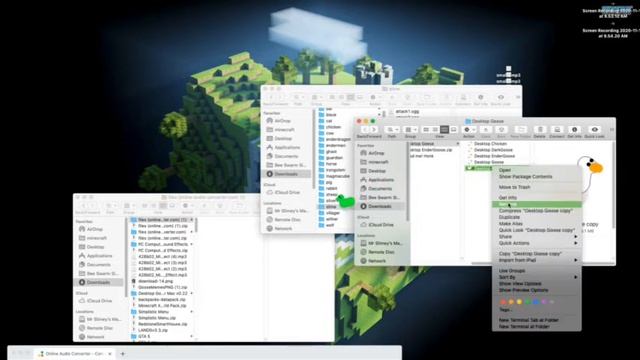The image size is (640, 360).
Task: Open enderdragon folder in slime window
Action: click(x=335, y=140)
